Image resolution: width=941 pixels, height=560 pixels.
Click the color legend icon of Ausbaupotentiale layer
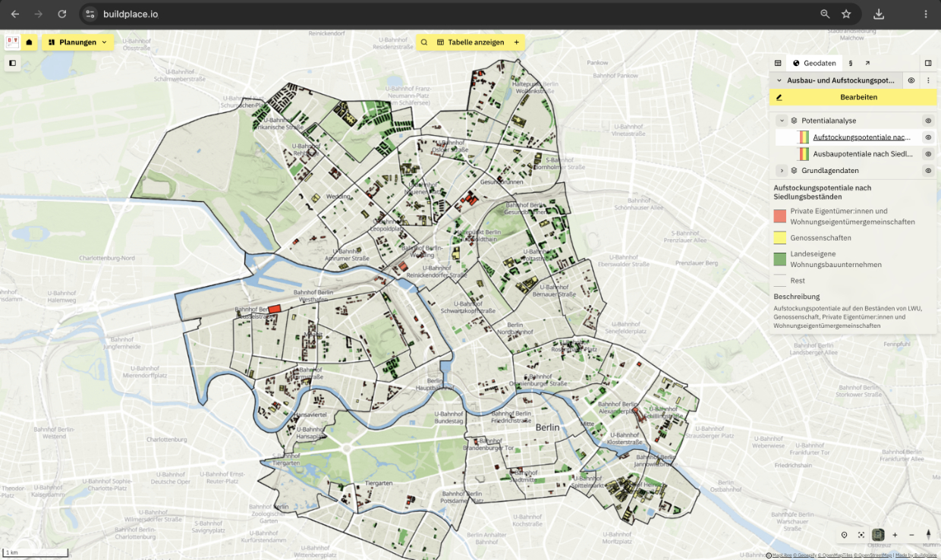pyautogui.click(x=803, y=154)
